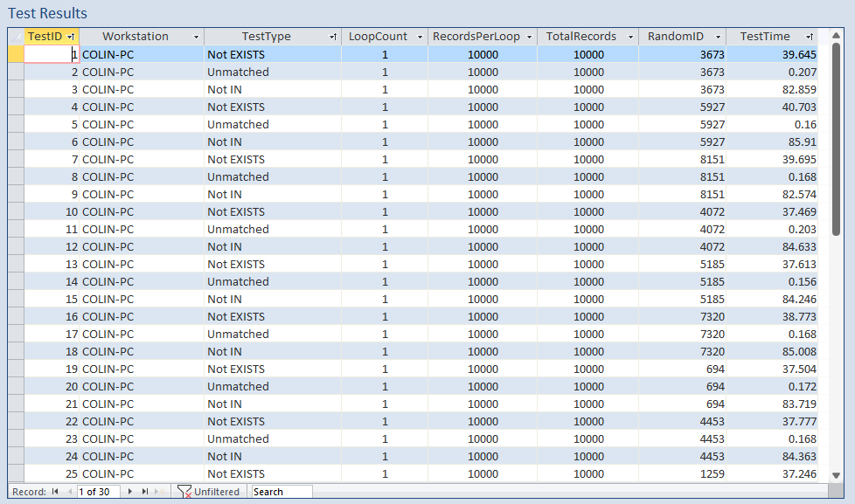The image size is (855, 504).
Task: Click the select-all corner of the datasheet
Action: [x=16, y=37]
